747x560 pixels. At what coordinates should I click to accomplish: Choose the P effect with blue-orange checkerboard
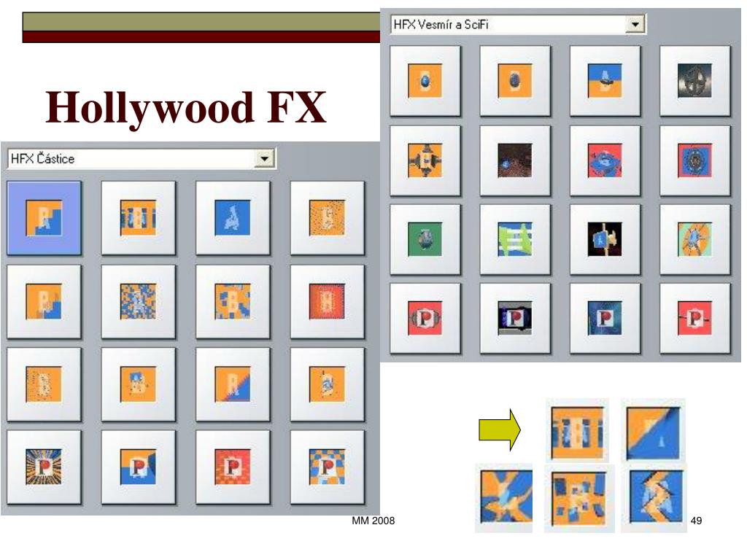328,467
